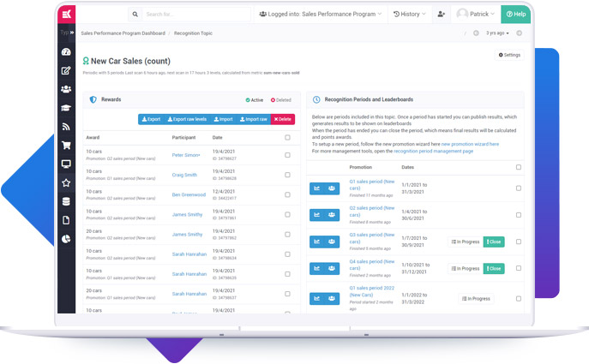This screenshot has width=589, height=364.
Task: Open the star icon in sidebar
Action: [66, 182]
